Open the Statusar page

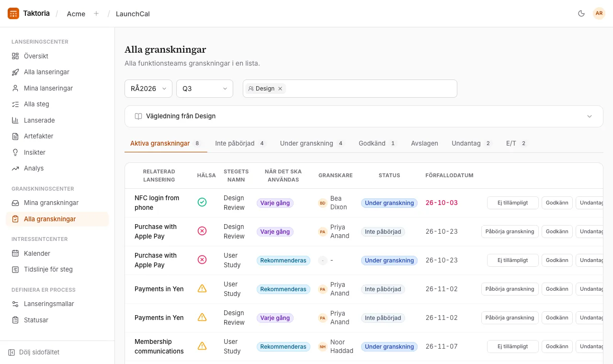click(x=57, y=320)
